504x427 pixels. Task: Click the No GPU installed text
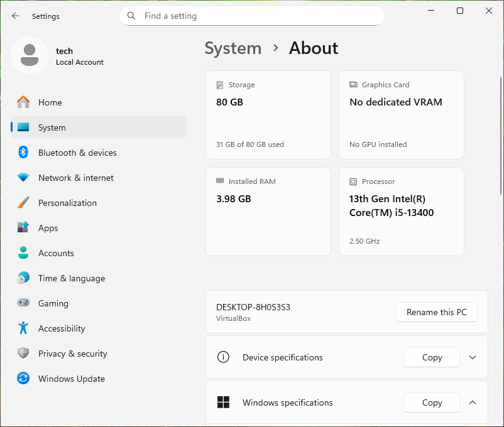coord(378,144)
